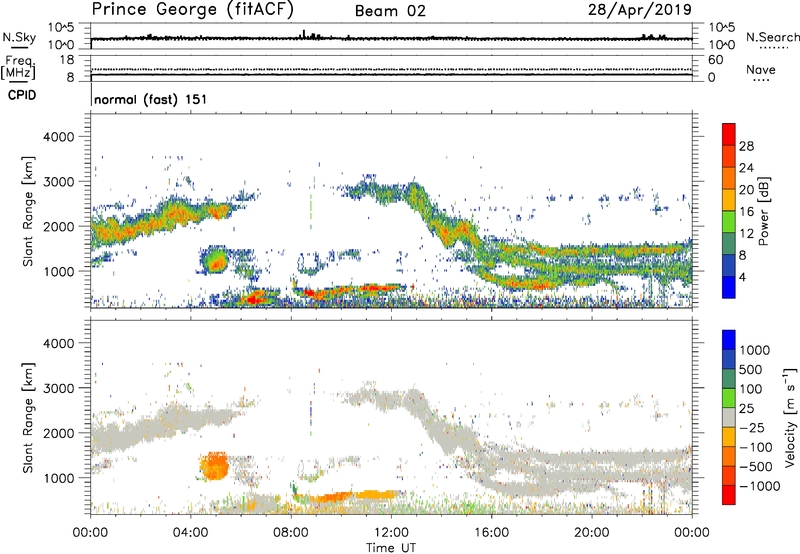This screenshot has height=554, width=800.
Task: Click the Velocity colorbar gray segment
Action: coord(729,417)
